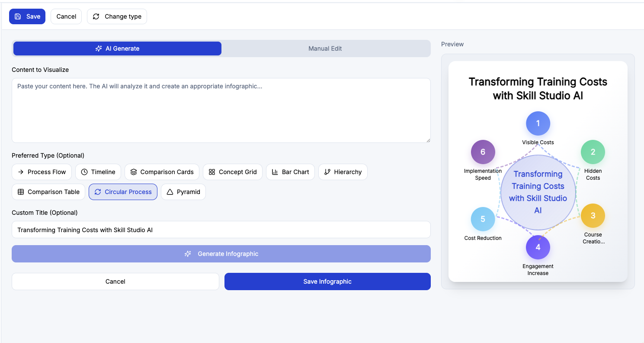This screenshot has width=644, height=343.
Task: Click the Custom Title (Optional) label
Action: click(45, 213)
